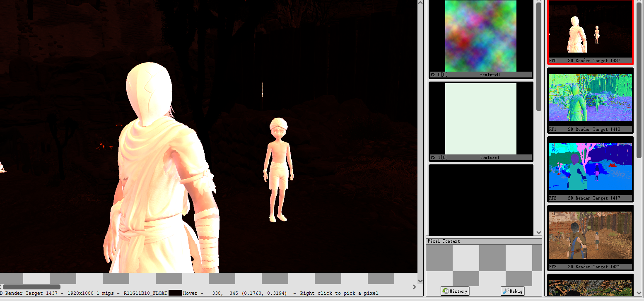The height and width of the screenshot is (301, 644).
Task: Open the pixel History button
Action: [455, 291]
